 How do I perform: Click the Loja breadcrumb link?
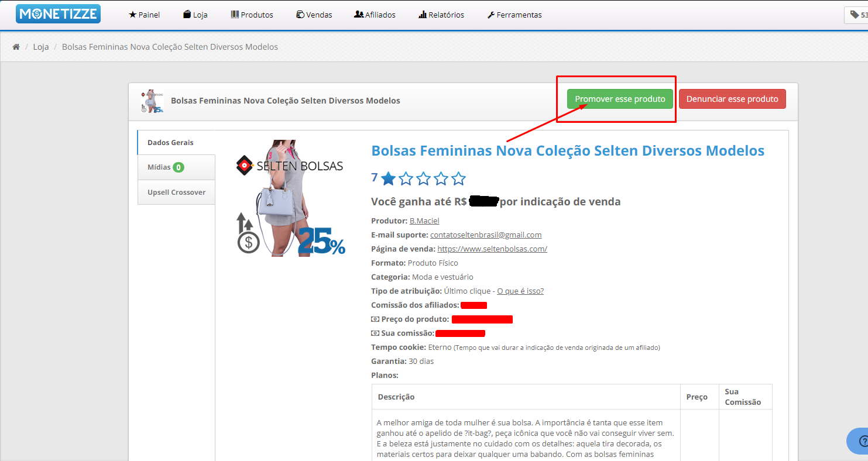point(41,47)
